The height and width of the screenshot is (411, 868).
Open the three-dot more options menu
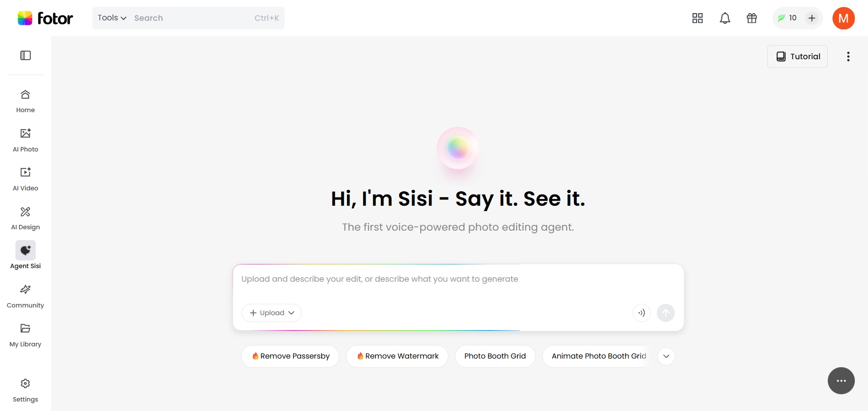848,57
